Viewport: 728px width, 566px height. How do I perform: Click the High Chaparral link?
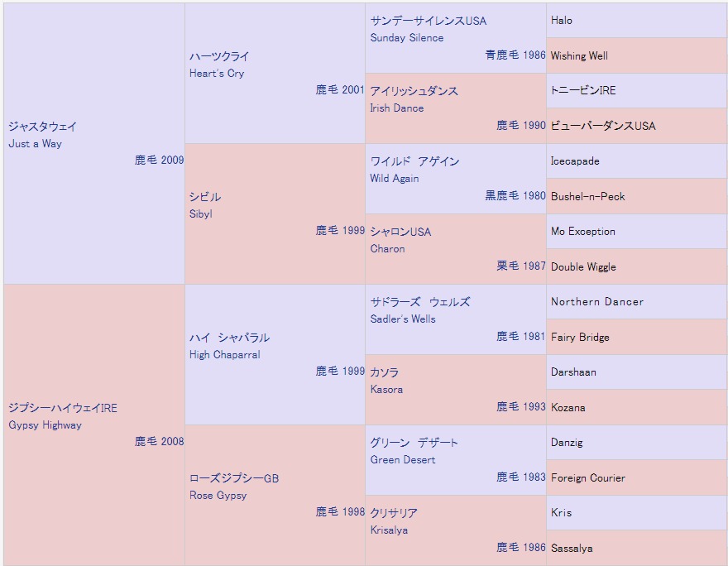[229, 338]
